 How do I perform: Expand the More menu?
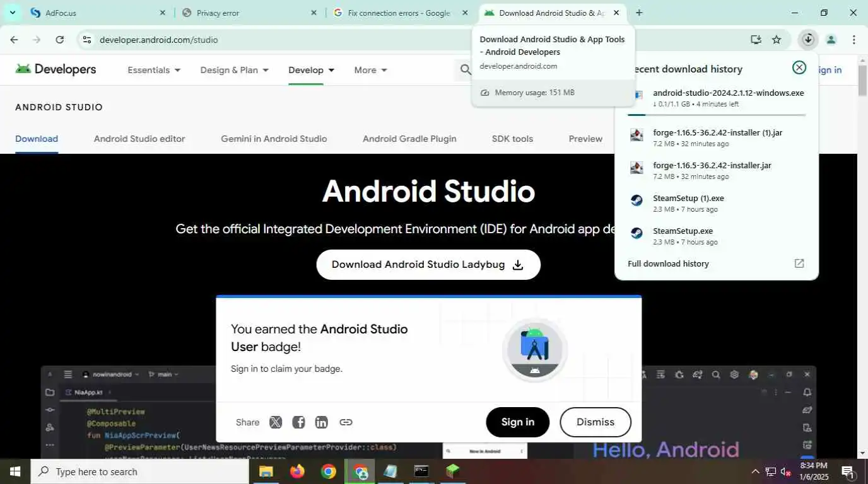click(x=371, y=70)
